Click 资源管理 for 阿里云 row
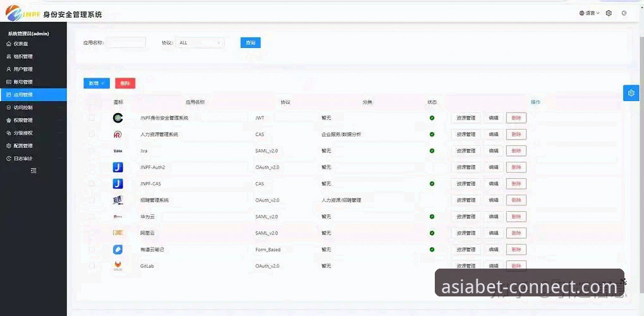 [x=466, y=233]
